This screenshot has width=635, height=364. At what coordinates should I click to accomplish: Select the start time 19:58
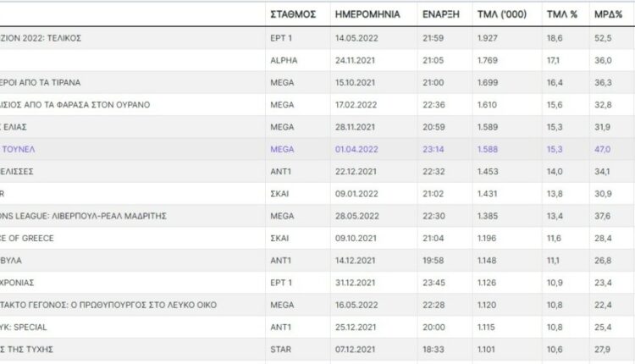(x=433, y=261)
